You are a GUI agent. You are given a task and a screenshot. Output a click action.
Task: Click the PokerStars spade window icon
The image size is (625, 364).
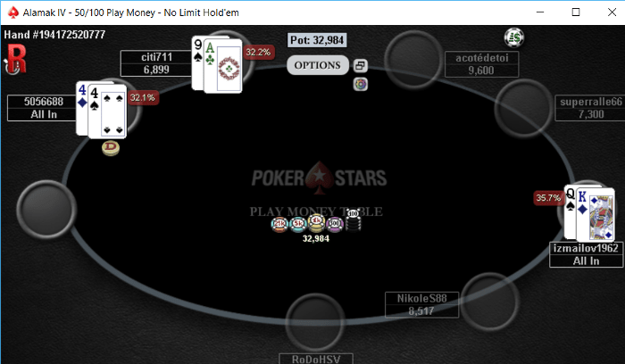tap(12, 12)
